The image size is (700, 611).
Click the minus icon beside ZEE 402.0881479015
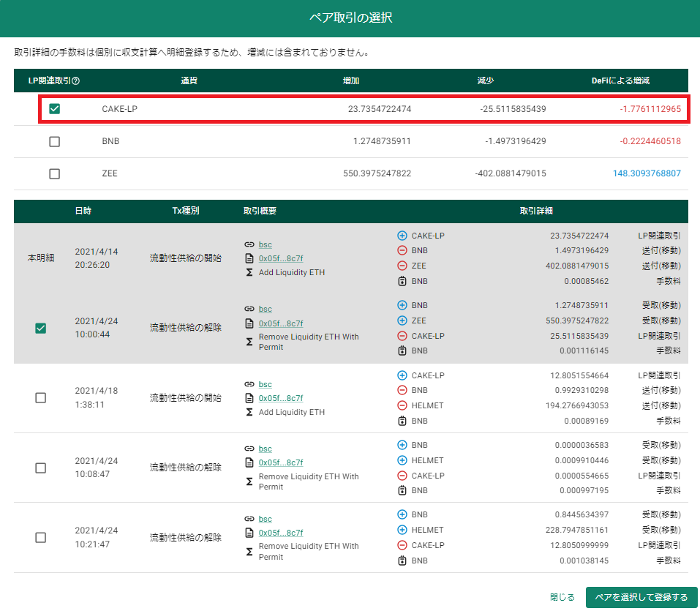[402, 266]
